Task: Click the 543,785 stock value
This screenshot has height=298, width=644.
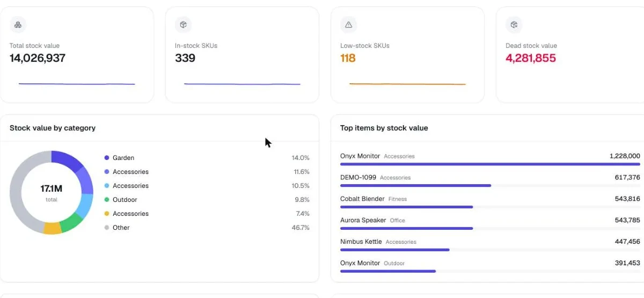Action: (x=627, y=220)
